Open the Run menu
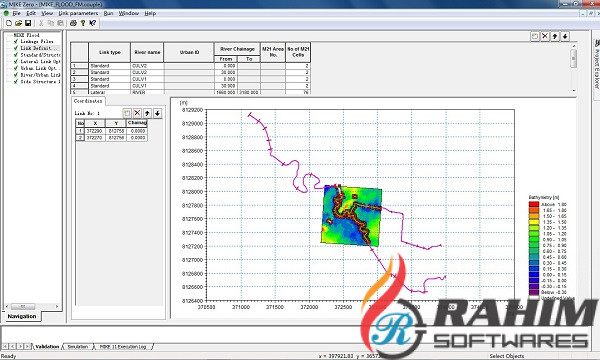Image resolution: width=600 pixels, height=360 pixels. (x=108, y=13)
